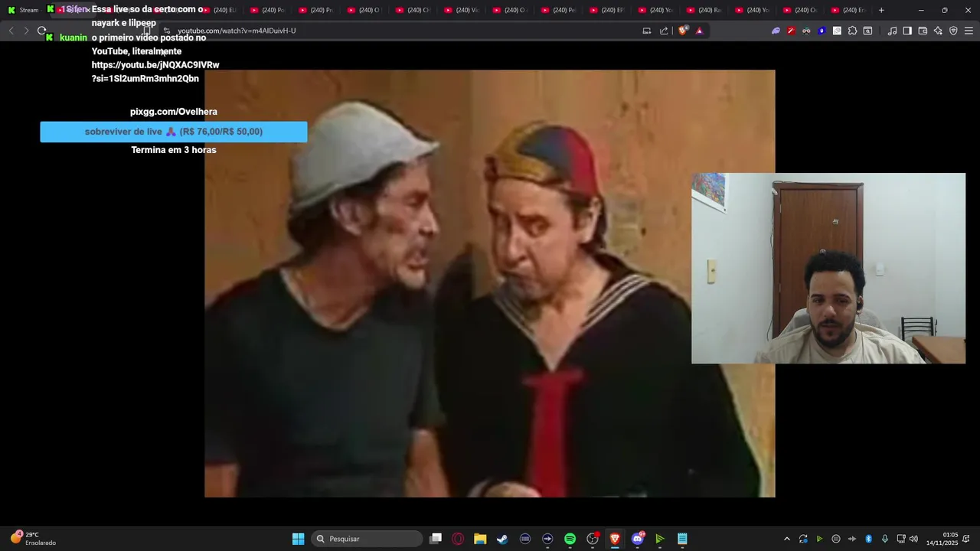Open Notepad from the taskbar
980x551 pixels.
(682, 539)
